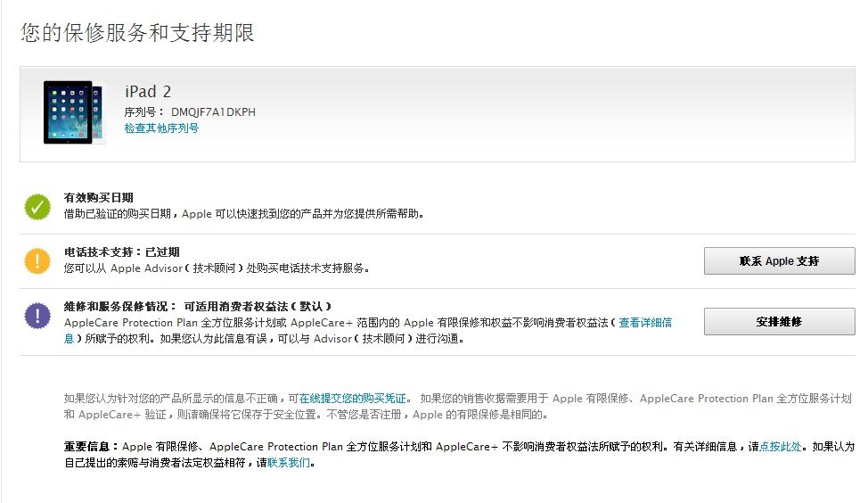Open the 在线提交您的购买凭证 link
Screen dimensions: 868x503
click(x=352, y=399)
